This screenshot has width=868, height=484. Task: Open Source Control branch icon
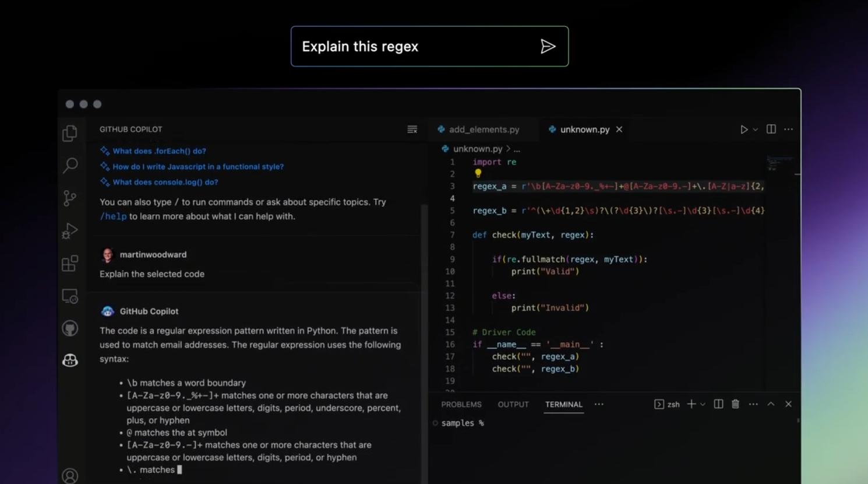tap(70, 198)
